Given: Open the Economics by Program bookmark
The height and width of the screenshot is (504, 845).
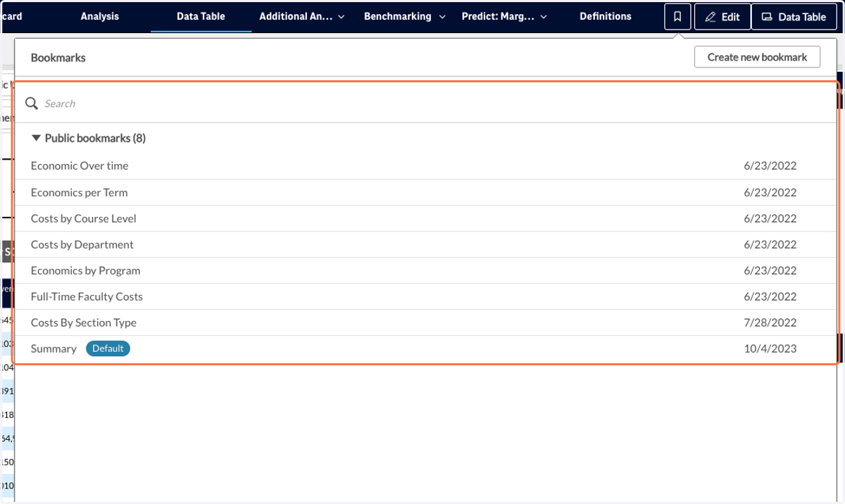Looking at the screenshot, I should pos(426,270).
